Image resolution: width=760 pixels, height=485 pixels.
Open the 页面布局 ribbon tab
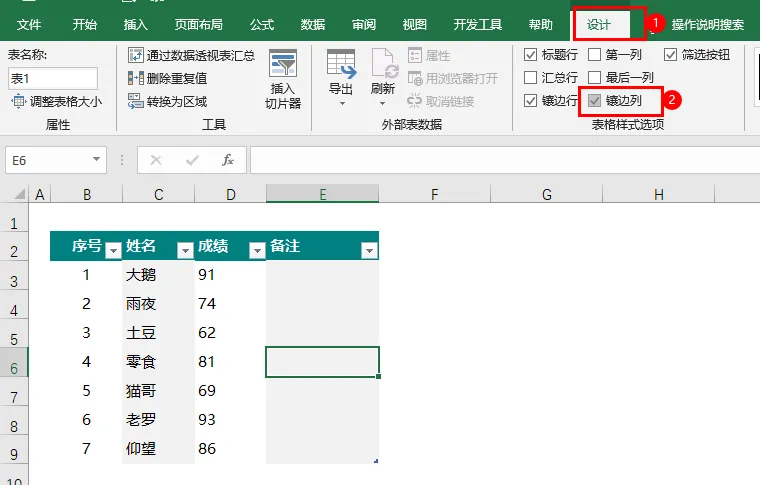199,25
